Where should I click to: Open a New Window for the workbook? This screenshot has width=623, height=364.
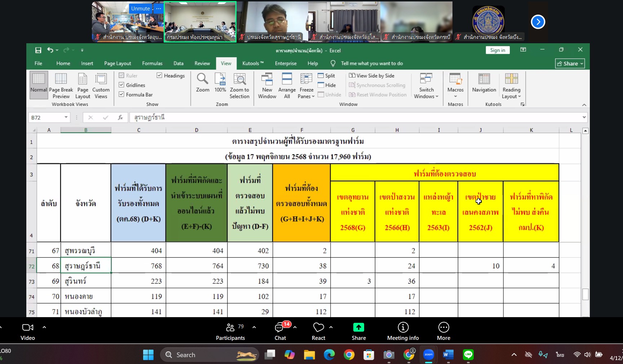coord(267,80)
